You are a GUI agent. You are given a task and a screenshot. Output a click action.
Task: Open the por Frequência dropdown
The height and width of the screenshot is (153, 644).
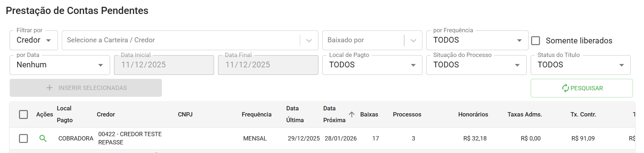[x=477, y=40]
